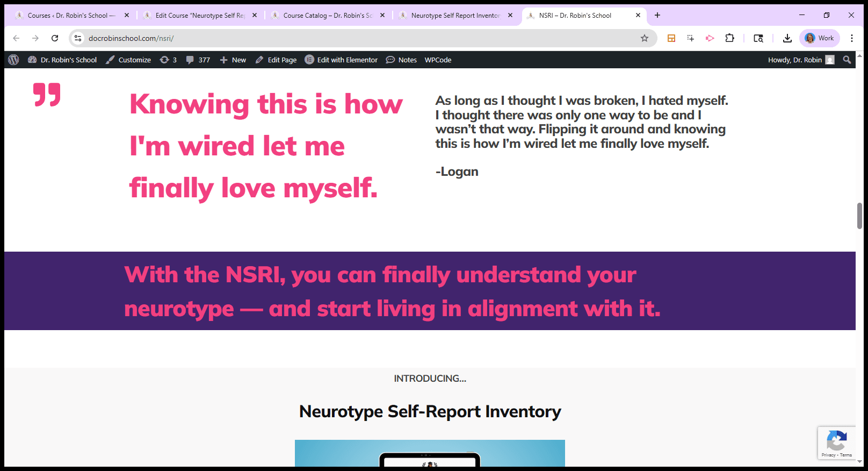Open the tab search side panel icon
The image size is (868, 471).
click(x=758, y=38)
